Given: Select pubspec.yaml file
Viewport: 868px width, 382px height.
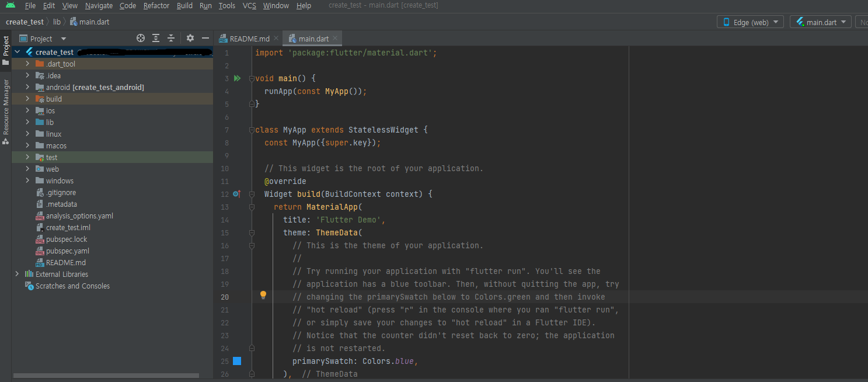Looking at the screenshot, I should coord(68,251).
